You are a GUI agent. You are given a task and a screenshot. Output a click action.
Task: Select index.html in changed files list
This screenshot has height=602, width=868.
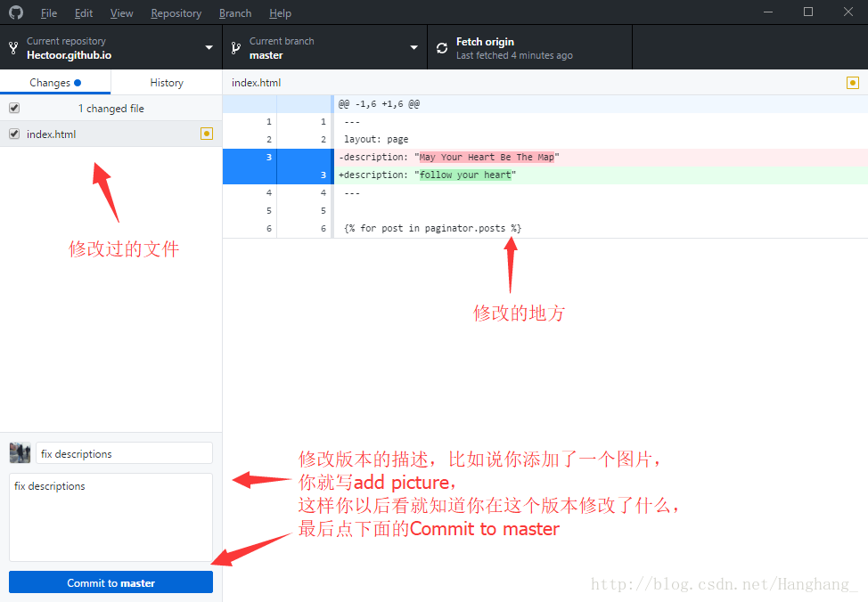click(x=111, y=134)
